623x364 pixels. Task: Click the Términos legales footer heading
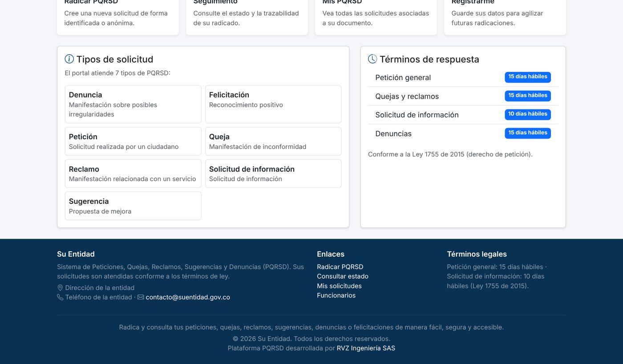click(x=477, y=254)
